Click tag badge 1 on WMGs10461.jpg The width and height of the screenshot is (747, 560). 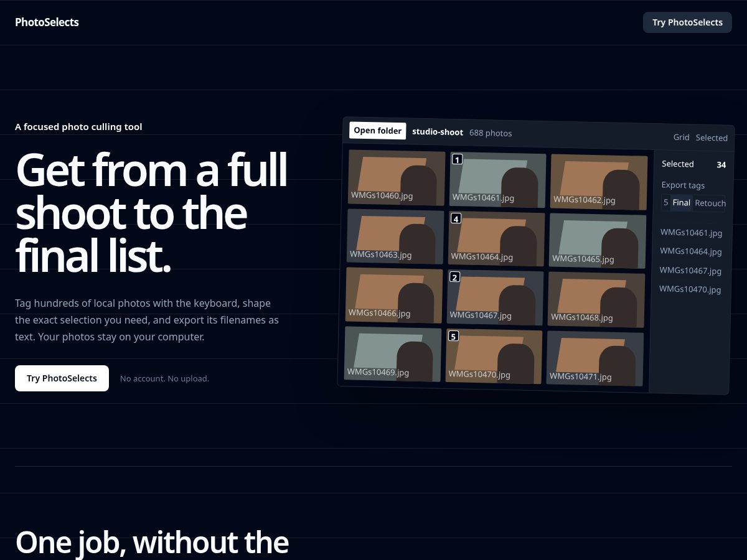click(x=457, y=160)
